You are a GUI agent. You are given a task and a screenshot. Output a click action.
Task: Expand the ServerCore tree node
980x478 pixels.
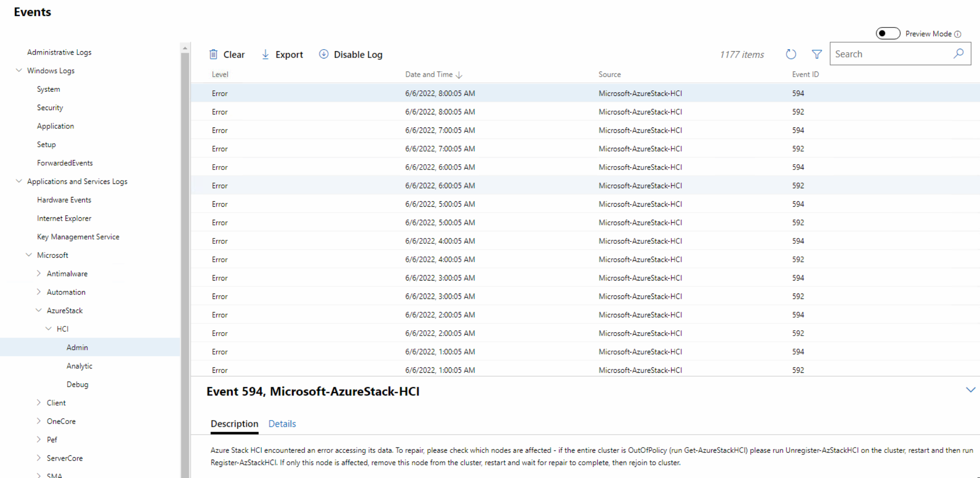(40, 458)
